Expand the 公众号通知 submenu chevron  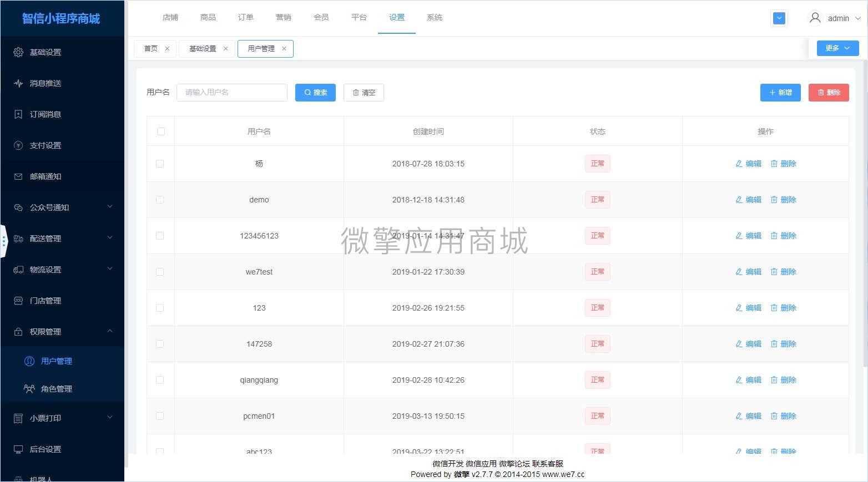(110, 207)
